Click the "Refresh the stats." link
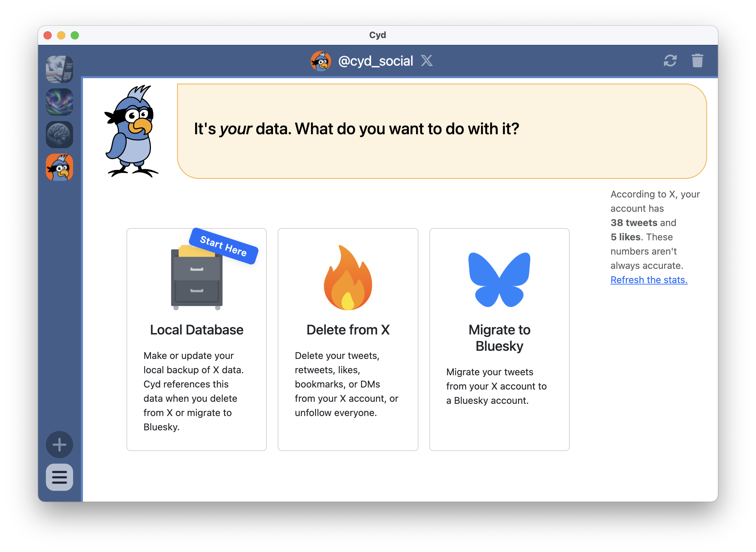 point(649,279)
